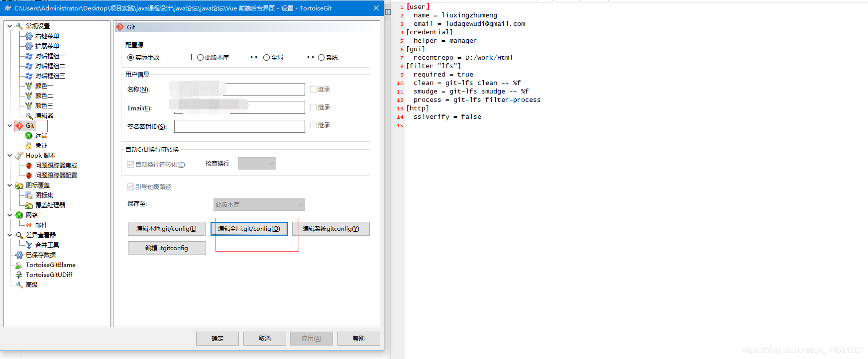868x359 pixels.
Task: Click the 问题跟踪器集成 bug icon
Action: point(29,166)
